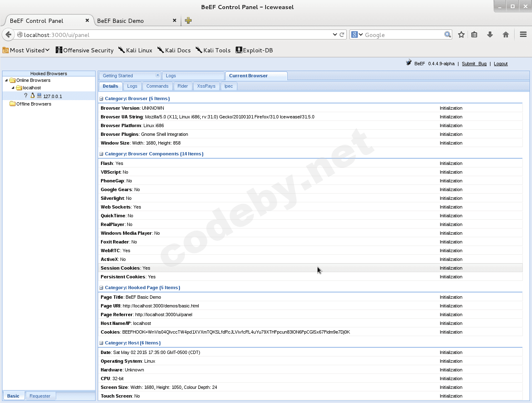Click the WebRTC: Yes row
This screenshot has height=403, width=532.
[x=310, y=251]
